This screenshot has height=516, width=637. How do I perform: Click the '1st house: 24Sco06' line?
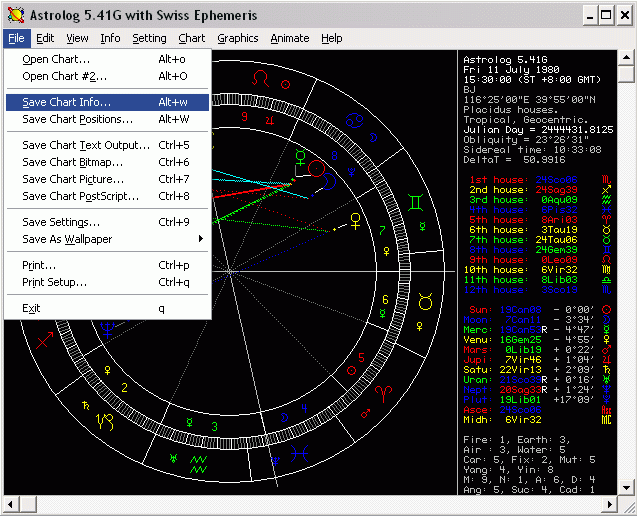(x=523, y=180)
